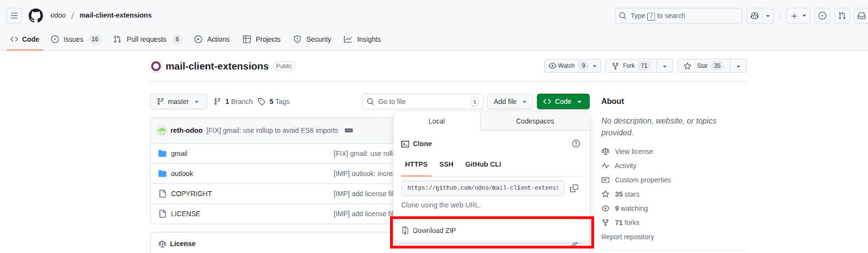Open pull requests icon in top bar

point(842,16)
